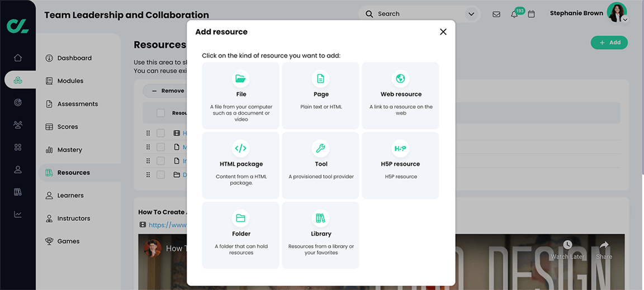644x290 pixels.
Task: Open the library books icon in left rail
Action: tap(18, 192)
